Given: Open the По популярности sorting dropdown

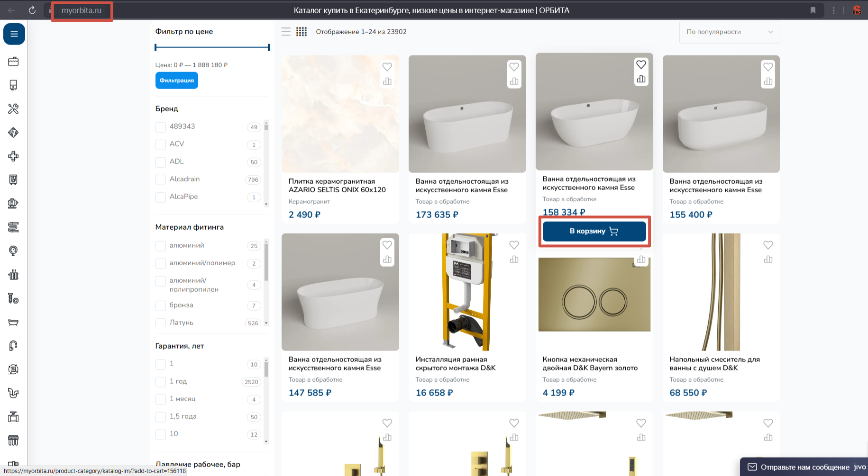Looking at the screenshot, I should click(x=729, y=32).
